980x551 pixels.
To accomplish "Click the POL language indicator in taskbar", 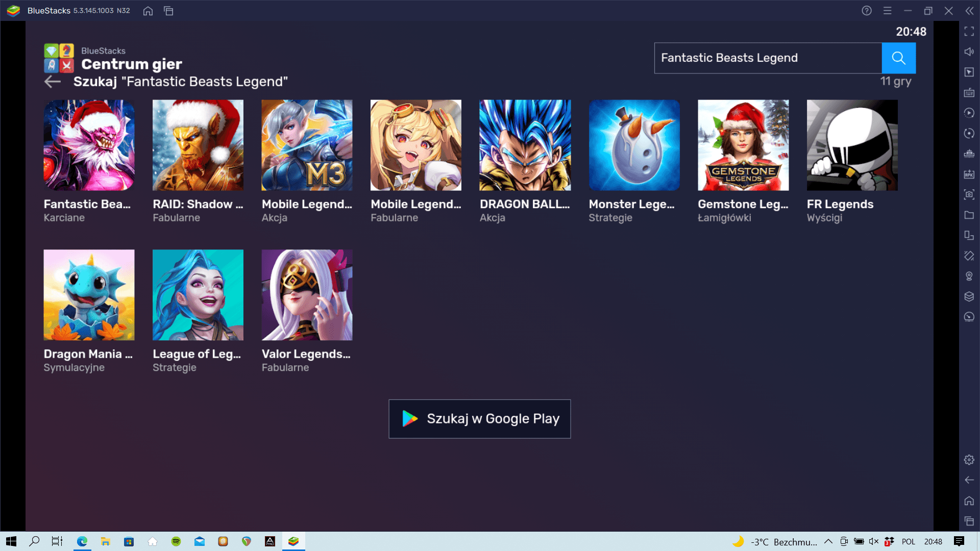I will 909,542.
